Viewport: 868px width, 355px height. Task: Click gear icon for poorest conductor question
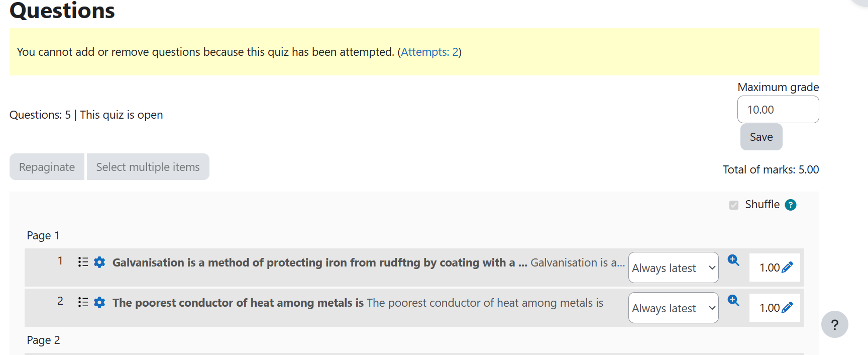[99, 302]
